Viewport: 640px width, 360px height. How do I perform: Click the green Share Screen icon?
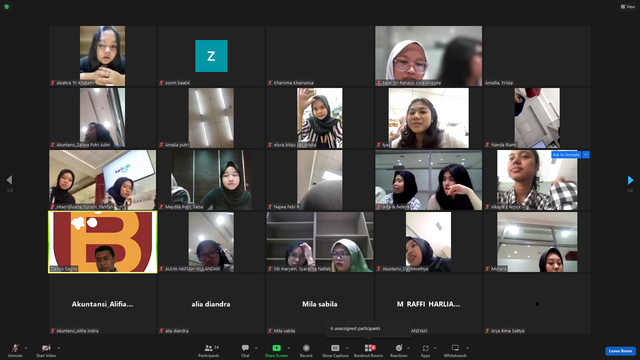point(276,348)
